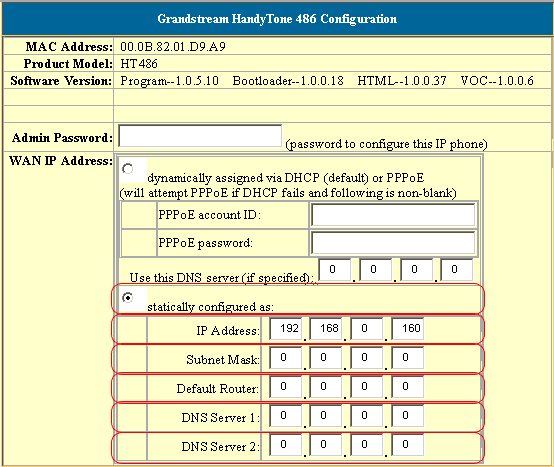The width and height of the screenshot is (554, 467).
Task: Click IP Address first octet showing 192
Action: [285, 329]
